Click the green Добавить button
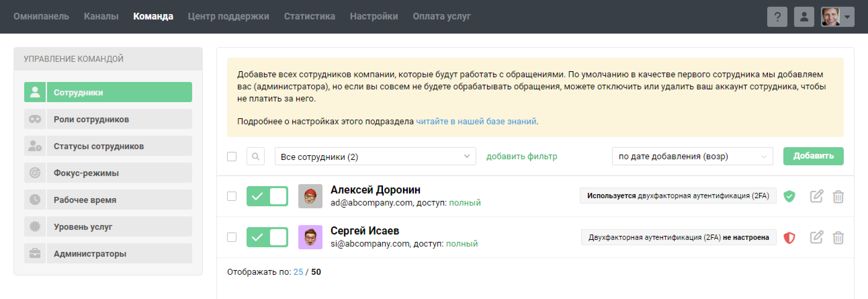The height and width of the screenshot is (299, 868). click(x=813, y=156)
